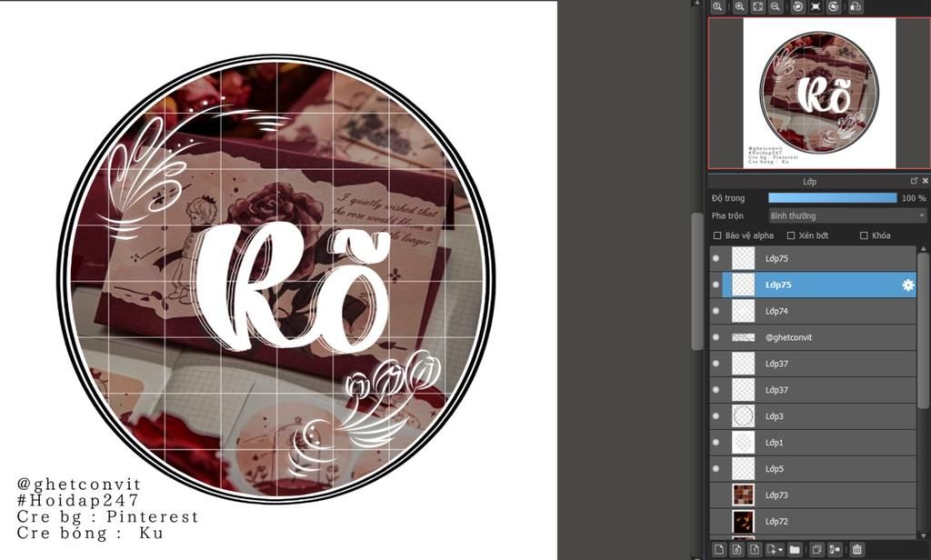This screenshot has height=560, width=931.
Task: Fit canvas to window in navigator toolbar
Action: click(x=757, y=6)
